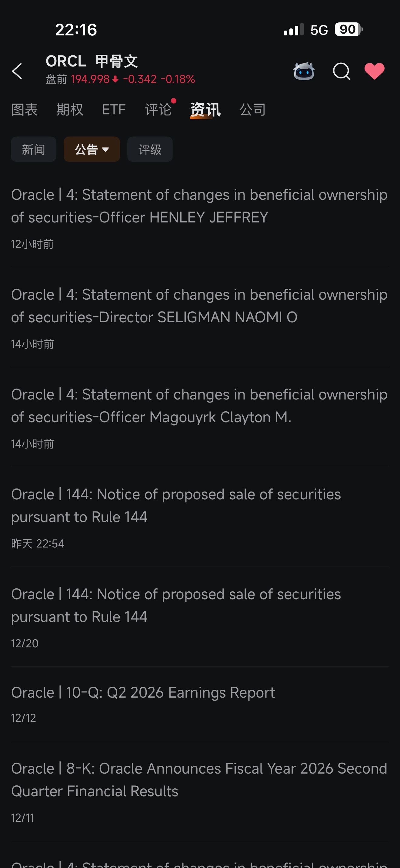Open the robot AI assistant icon
The height and width of the screenshot is (868, 400).
[x=304, y=71]
